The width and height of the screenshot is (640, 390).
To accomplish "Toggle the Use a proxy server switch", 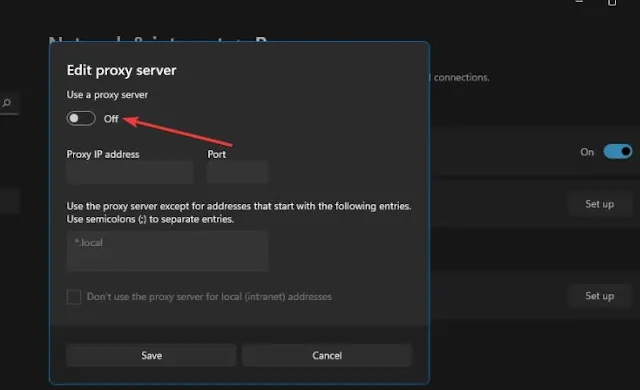I will (x=81, y=118).
